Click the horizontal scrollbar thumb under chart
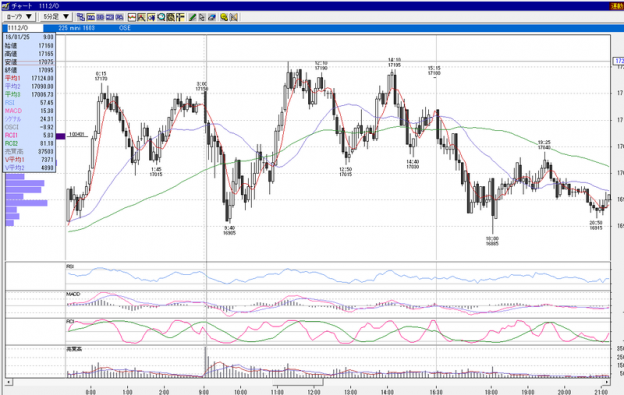This screenshot has height=395, width=624. click(298, 382)
